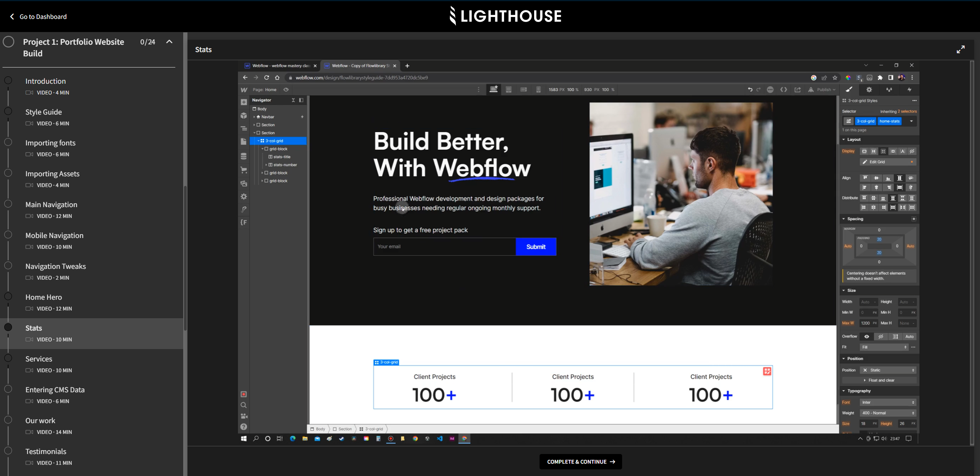Viewport: 980px width, 476px height.
Task: Switch to the Copy of Flowlibrary browser tab
Action: coord(359,66)
